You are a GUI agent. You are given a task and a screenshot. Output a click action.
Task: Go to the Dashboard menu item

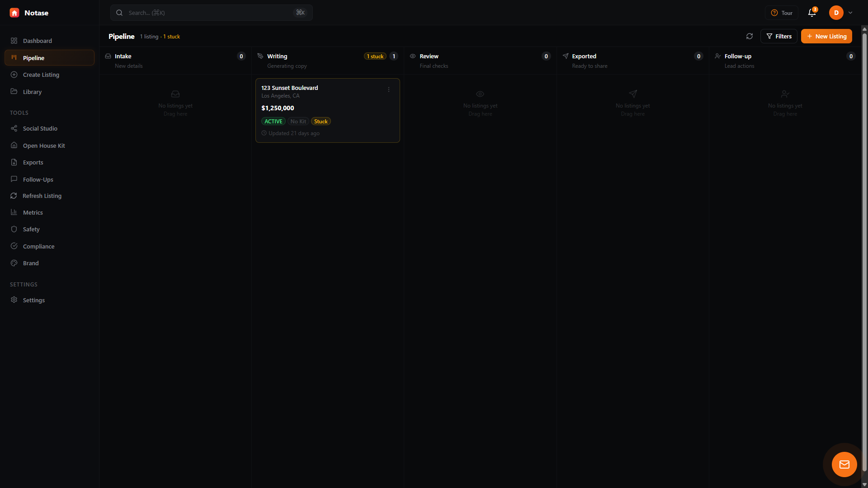[x=37, y=41]
